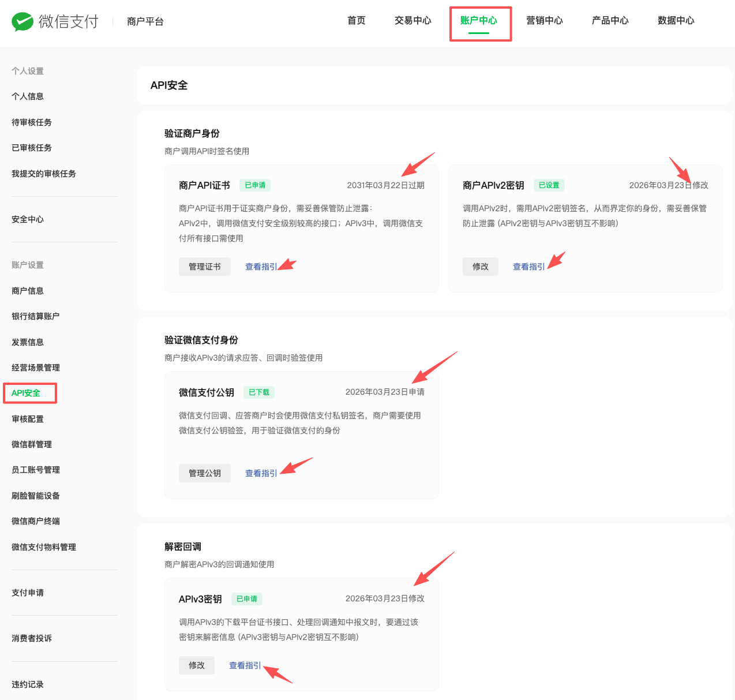Open 个人信息 in the sidebar
Viewport: 735px width, 700px height.
pos(28,96)
